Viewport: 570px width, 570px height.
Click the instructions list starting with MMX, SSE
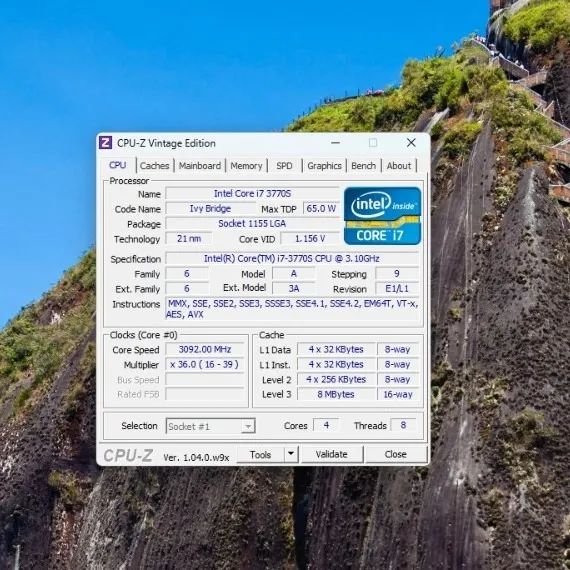[x=292, y=309]
